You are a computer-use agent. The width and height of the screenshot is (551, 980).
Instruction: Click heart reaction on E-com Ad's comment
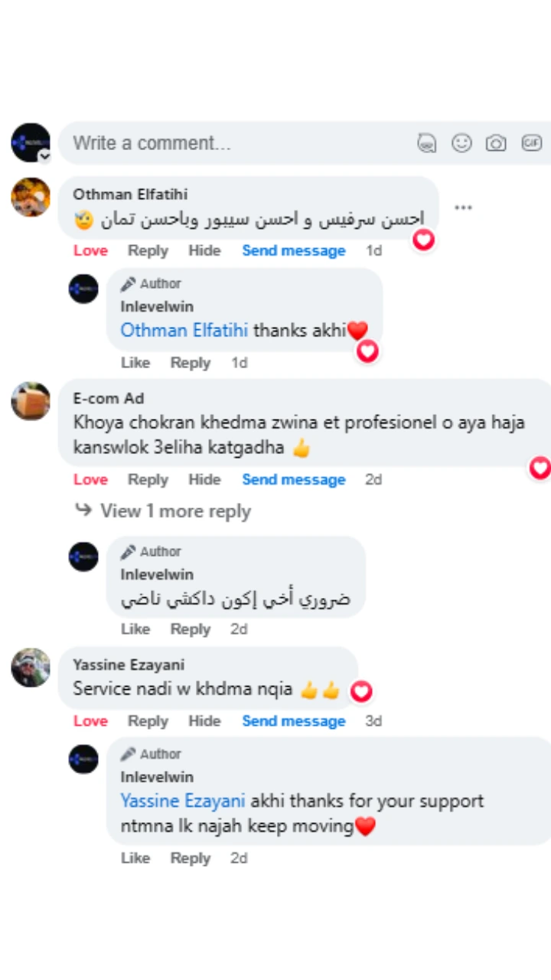point(540,468)
